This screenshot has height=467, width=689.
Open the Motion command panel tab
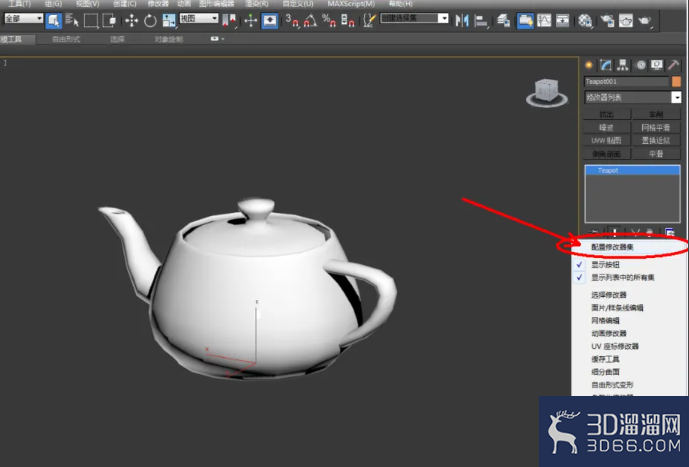coord(641,65)
